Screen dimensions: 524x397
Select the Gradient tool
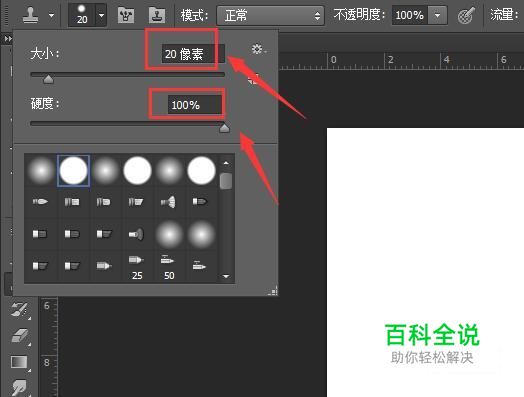click(19, 362)
